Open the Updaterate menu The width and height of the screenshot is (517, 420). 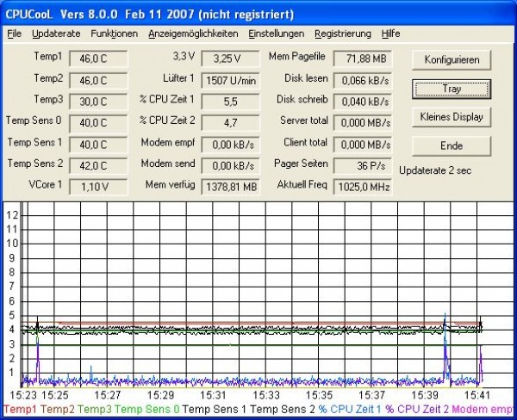click(56, 34)
